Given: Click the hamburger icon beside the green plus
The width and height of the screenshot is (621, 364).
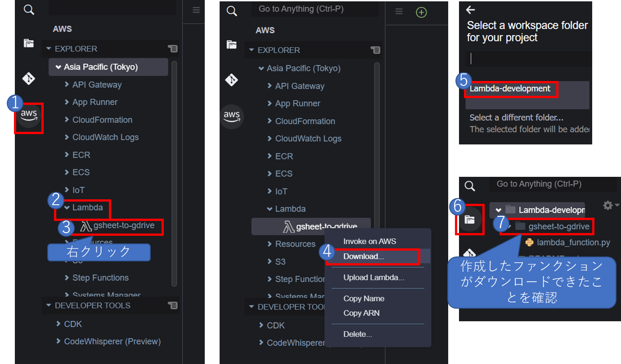Looking at the screenshot, I should tap(399, 11).
